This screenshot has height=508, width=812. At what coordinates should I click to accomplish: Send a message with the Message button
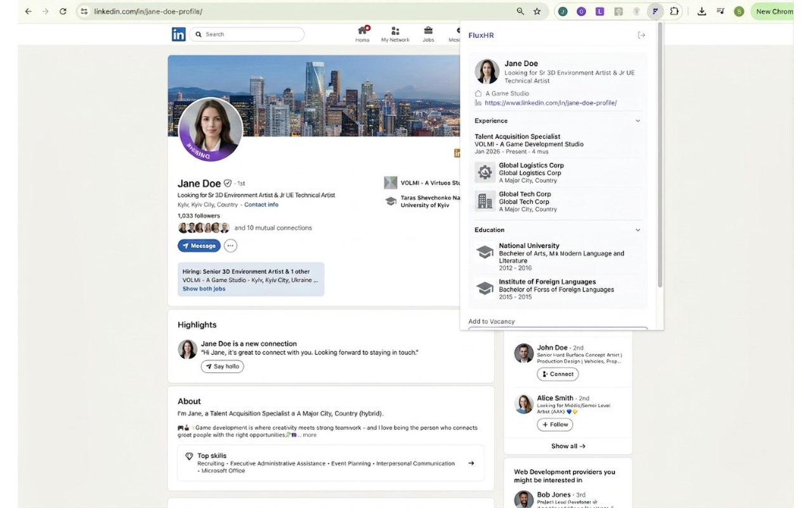pos(199,246)
